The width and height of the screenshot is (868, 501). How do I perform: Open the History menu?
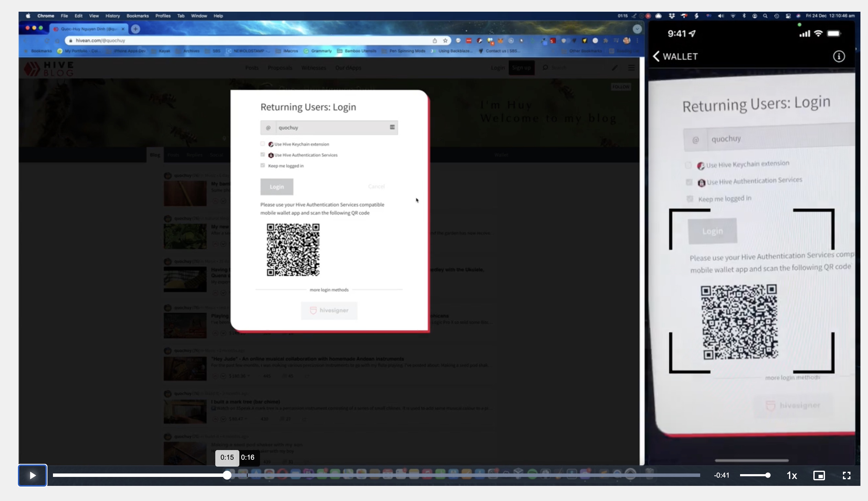click(x=112, y=16)
